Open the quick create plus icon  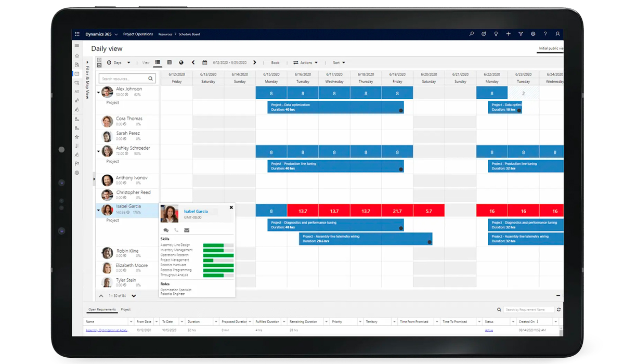coord(508,33)
